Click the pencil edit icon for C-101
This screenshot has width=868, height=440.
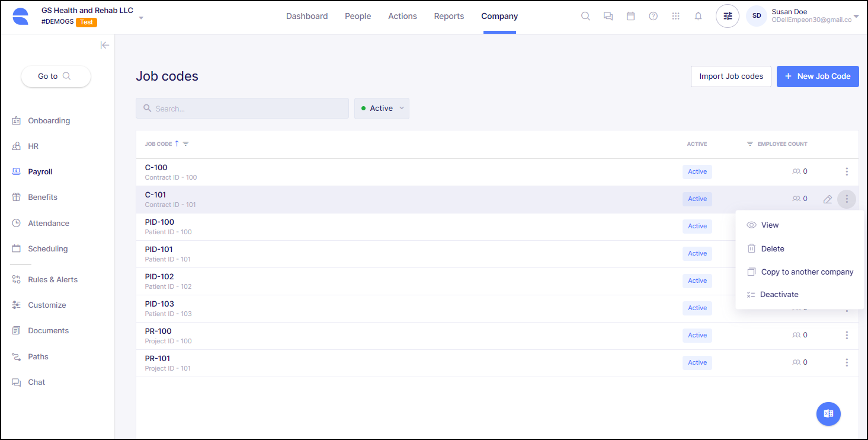pyautogui.click(x=828, y=199)
